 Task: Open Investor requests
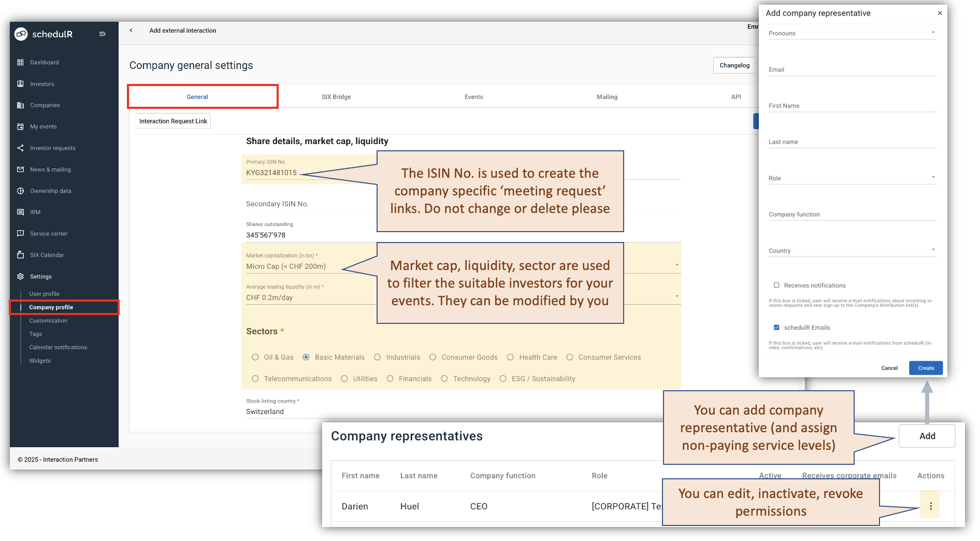click(x=52, y=148)
